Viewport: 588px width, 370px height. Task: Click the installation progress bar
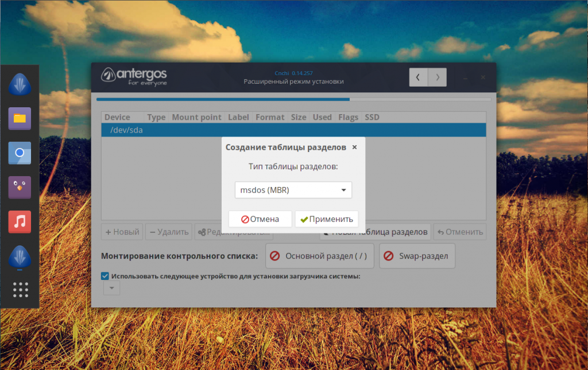(293, 100)
